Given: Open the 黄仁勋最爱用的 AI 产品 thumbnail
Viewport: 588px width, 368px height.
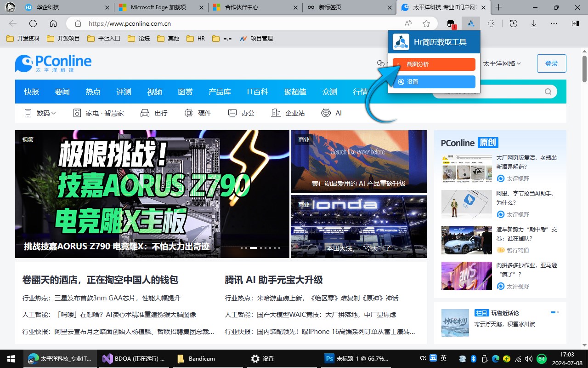Looking at the screenshot, I should click(x=359, y=161).
